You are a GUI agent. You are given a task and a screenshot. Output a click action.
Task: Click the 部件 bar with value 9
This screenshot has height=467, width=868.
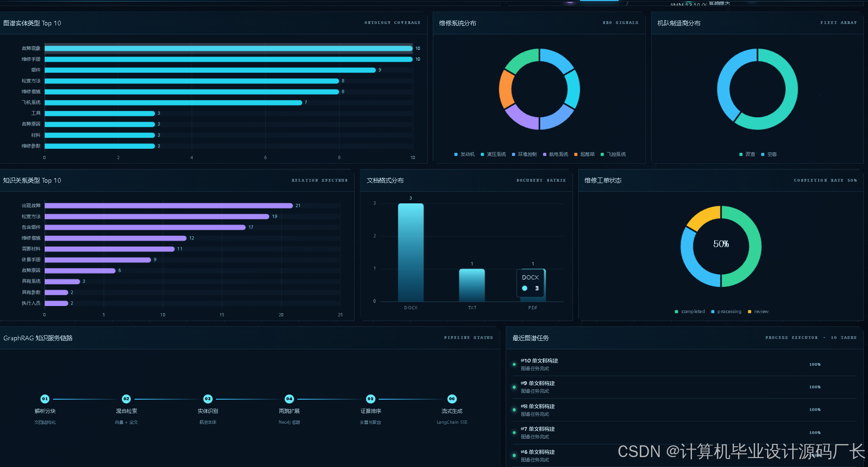click(x=210, y=70)
